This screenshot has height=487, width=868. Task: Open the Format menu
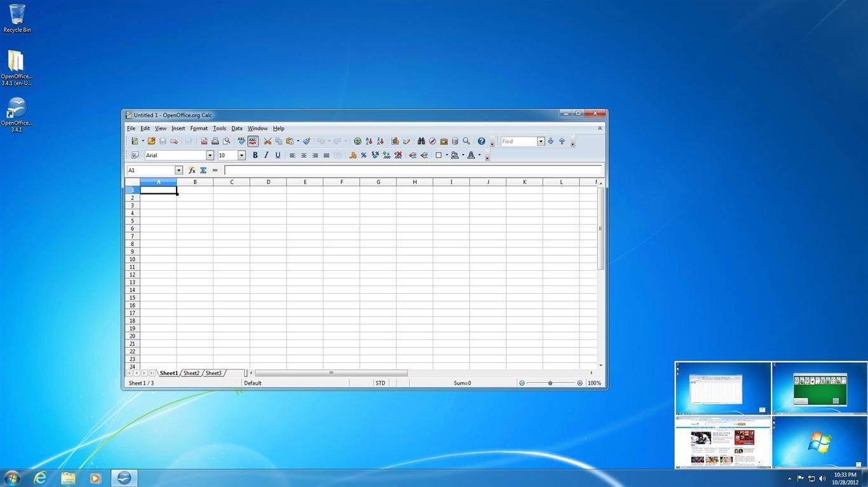point(199,128)
